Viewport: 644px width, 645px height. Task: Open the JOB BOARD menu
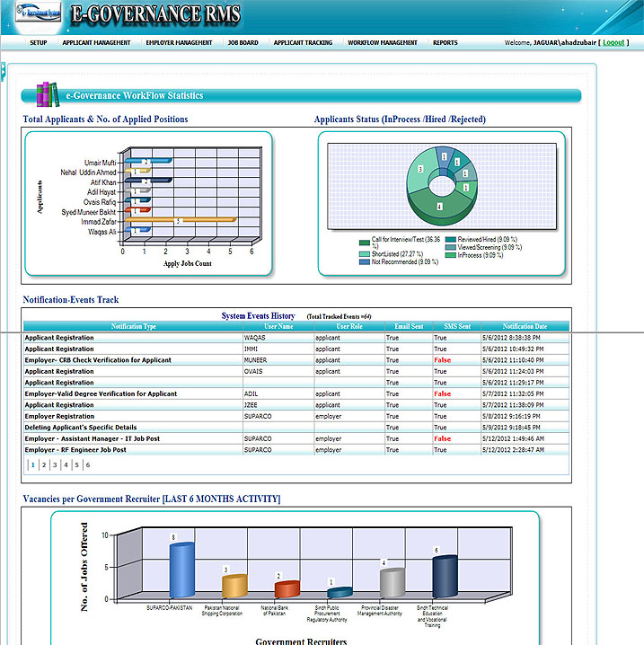[243, 43]
